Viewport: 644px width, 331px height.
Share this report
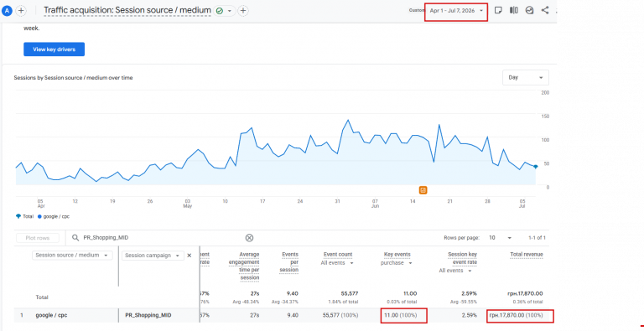(x=545, y=10)
